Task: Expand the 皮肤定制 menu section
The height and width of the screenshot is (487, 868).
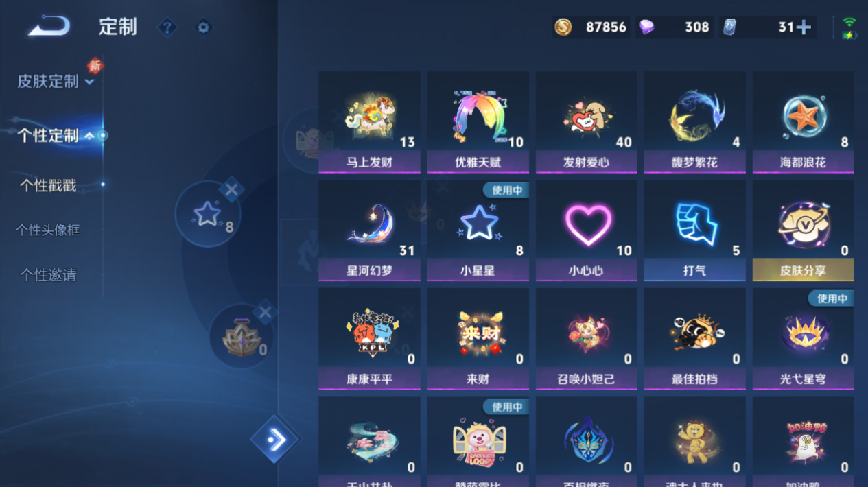Action: pos(56,82)
